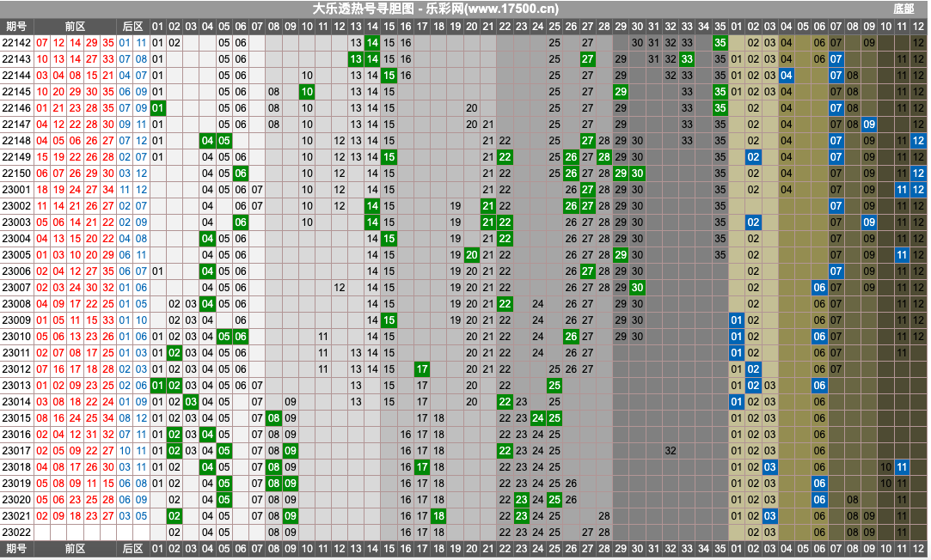Click red front number 29 in row 22142
931x560 pixels.
pyautogui.click(x=91, y=43)
